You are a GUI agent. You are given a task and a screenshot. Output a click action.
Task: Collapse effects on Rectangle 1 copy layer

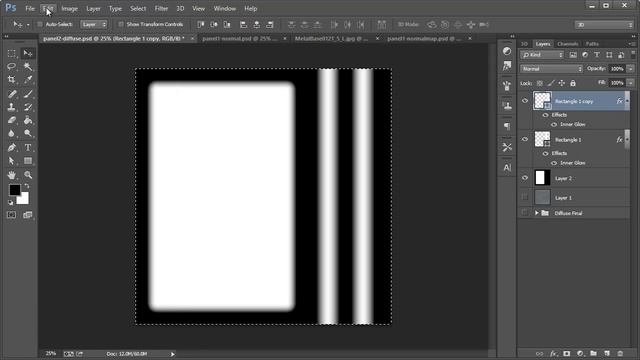[627, 101]
